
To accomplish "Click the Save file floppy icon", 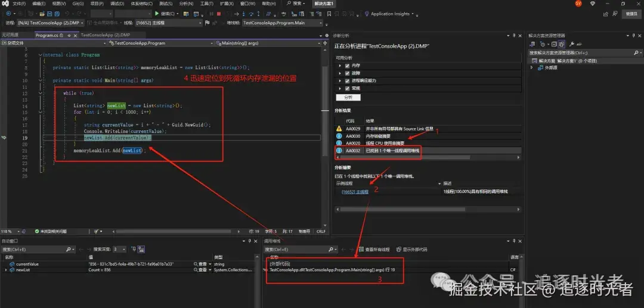I will (49, 14).
